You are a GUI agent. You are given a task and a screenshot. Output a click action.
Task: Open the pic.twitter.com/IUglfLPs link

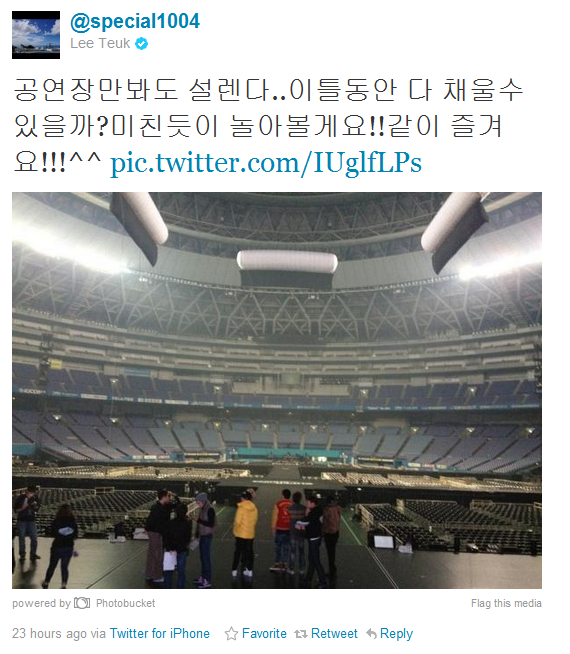point(266,163)
